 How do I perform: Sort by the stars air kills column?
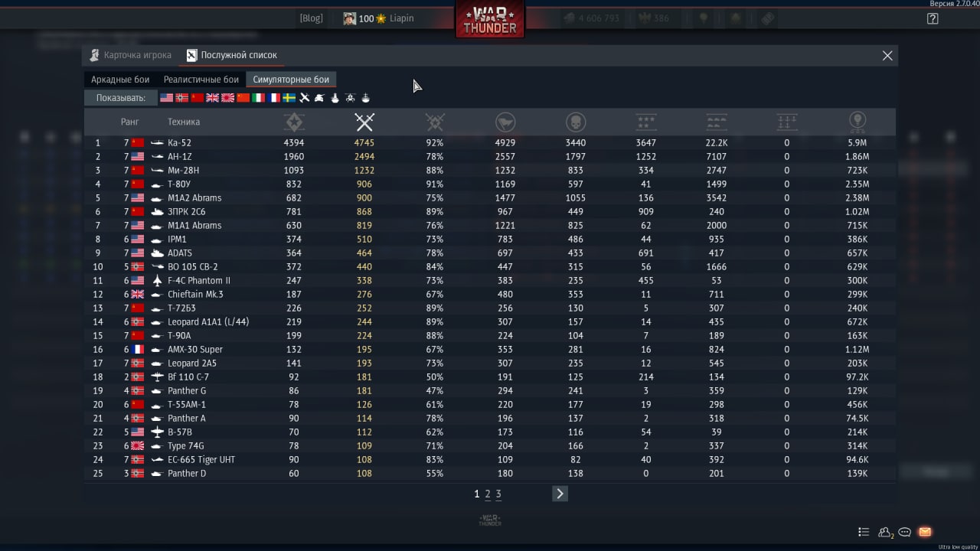(646, 122)
